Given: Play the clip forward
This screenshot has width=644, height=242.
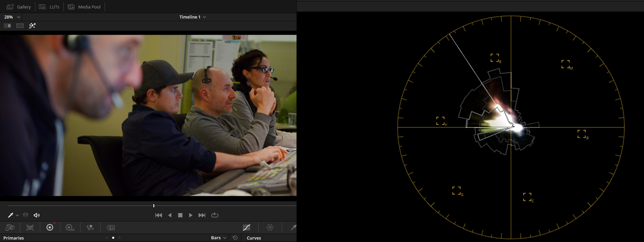Looking at the screenshot, I should [191, 215].
